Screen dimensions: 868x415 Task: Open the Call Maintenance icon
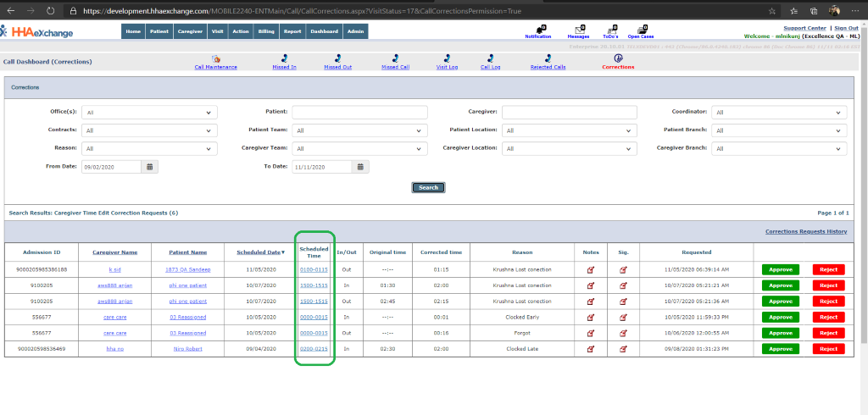click(x=215, y=58)
